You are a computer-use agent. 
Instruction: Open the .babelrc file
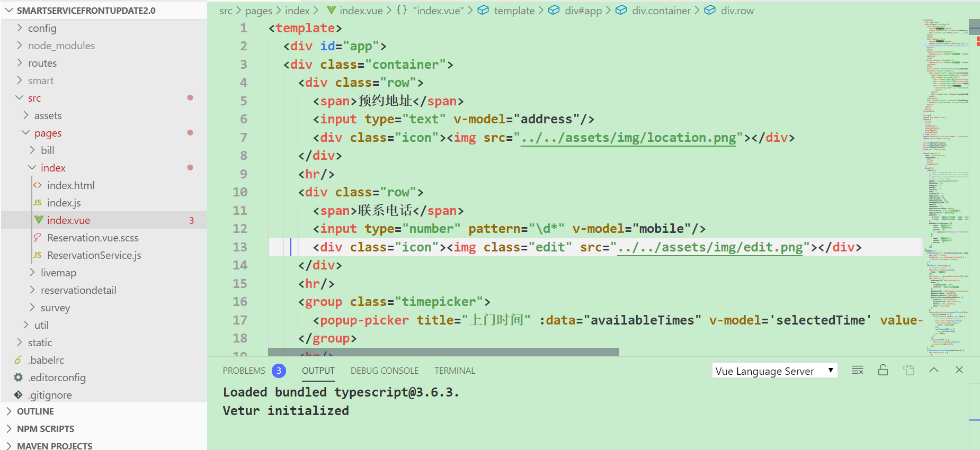click(104, 360)
